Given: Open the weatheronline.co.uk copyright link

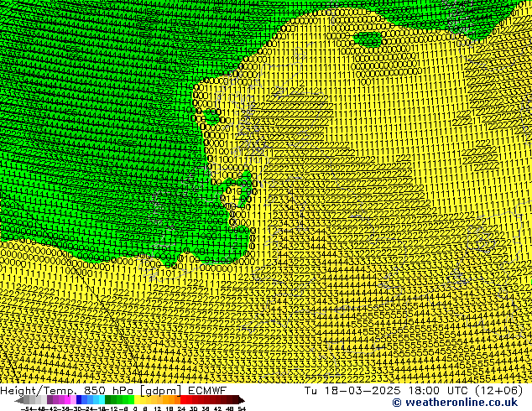Looking at the screenshot, I should 455,403.
